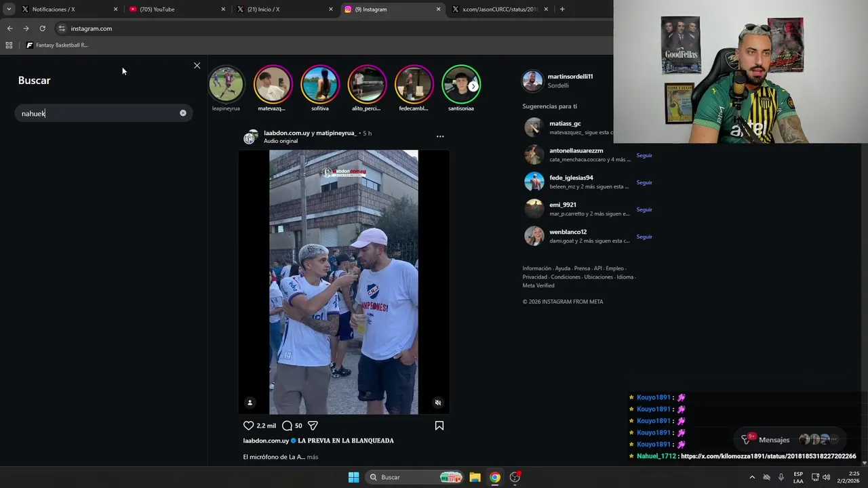Like the post with the heart icon

[x=248, y=426]
